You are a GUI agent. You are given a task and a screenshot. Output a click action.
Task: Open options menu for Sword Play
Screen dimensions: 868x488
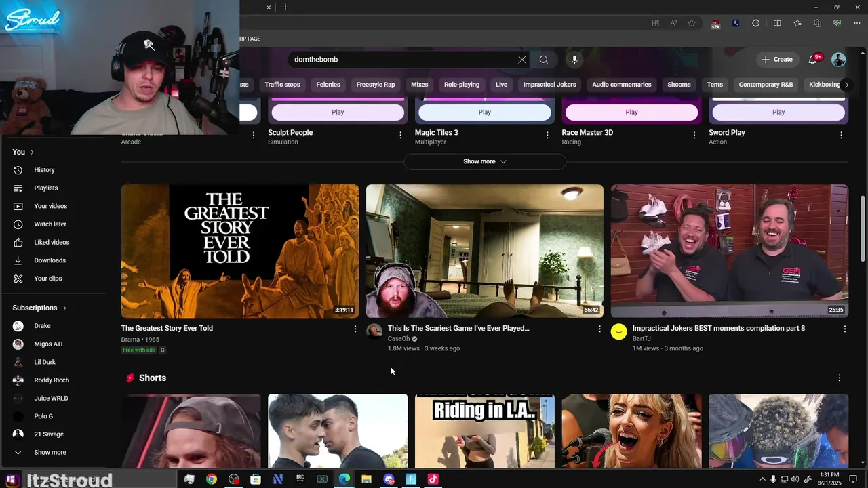pyautogui.click(x=842, y=136)
